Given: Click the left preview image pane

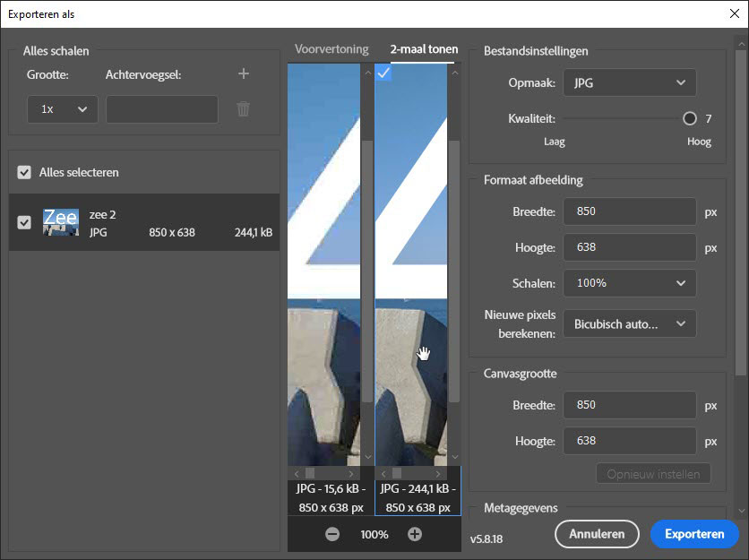Looking at the screenshot, I should click(323, 264).
